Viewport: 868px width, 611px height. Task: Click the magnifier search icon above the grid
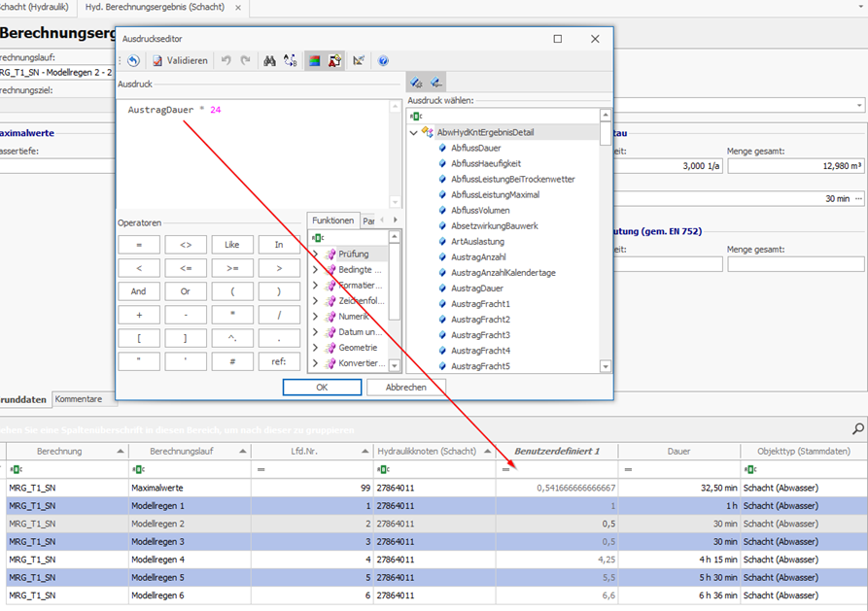[857, 428]
